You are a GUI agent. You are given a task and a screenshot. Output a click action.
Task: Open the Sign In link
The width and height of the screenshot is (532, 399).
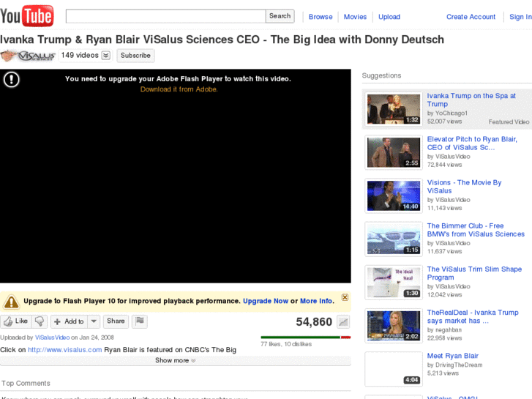coord(520,17)
